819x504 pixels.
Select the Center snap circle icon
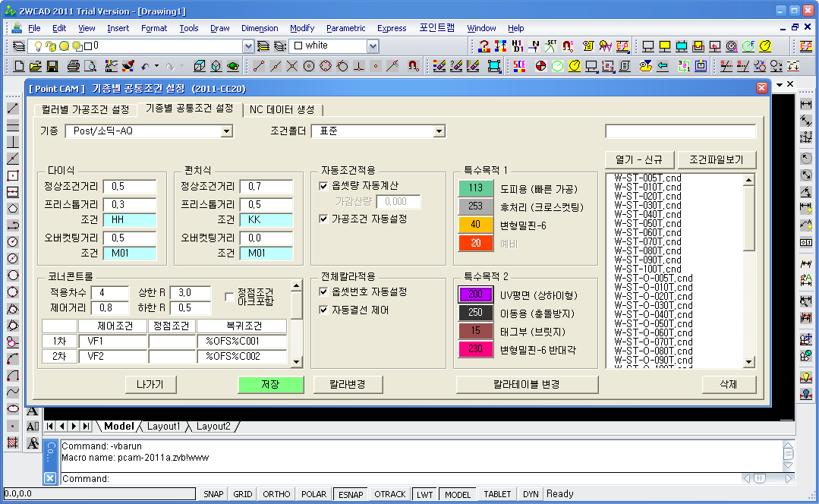pyautogui.click(x=309, y=66)
